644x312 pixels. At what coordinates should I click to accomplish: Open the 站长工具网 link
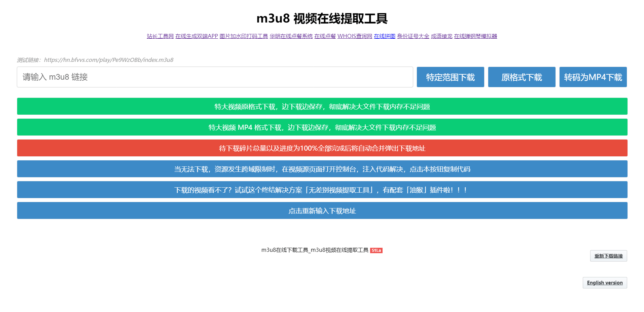click(x=160, y=36)
